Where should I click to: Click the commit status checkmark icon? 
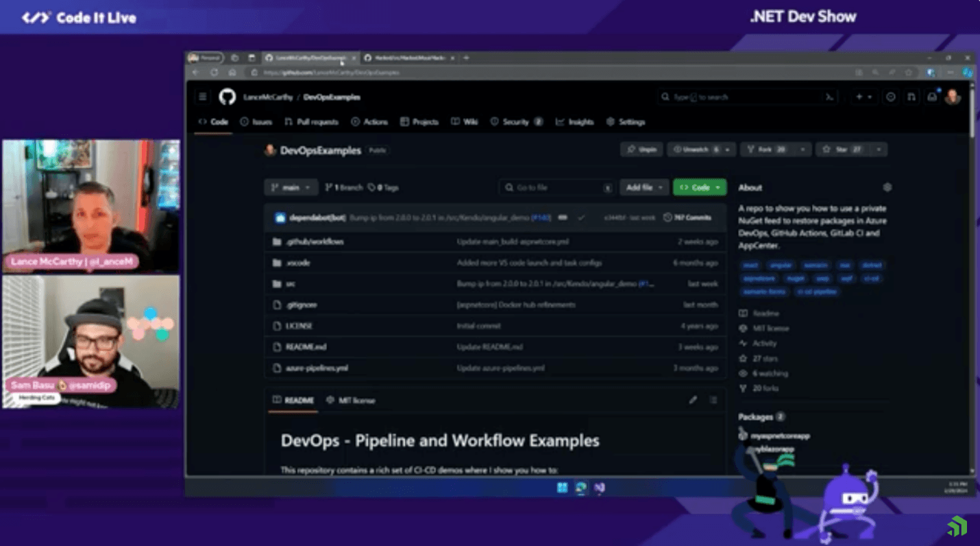581,217
